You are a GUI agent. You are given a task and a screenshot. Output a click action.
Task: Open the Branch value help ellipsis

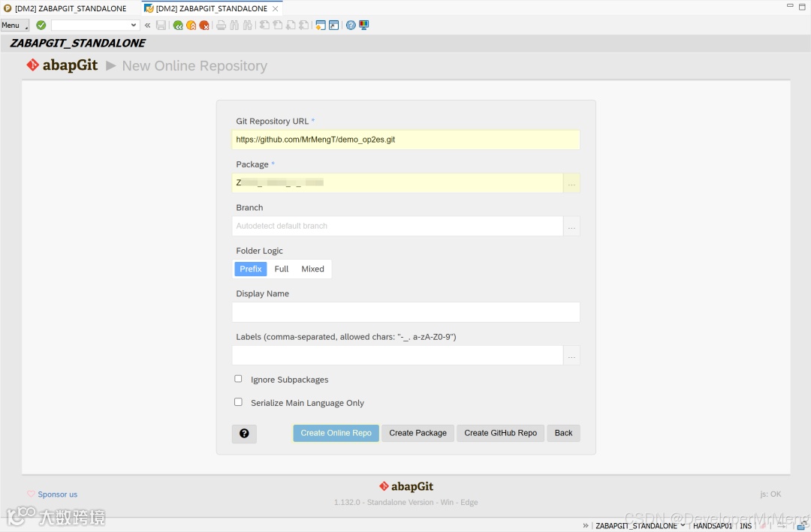click(571, 227)
